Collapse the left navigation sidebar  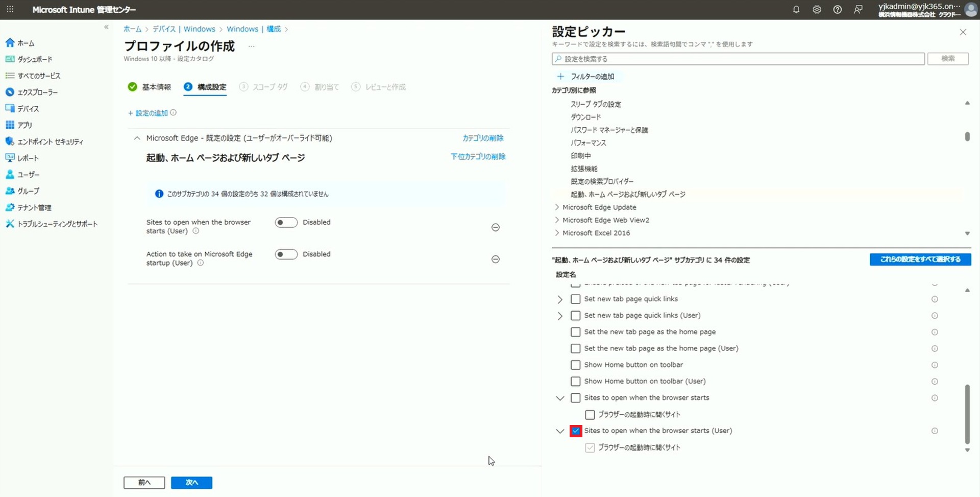(106, 27)
